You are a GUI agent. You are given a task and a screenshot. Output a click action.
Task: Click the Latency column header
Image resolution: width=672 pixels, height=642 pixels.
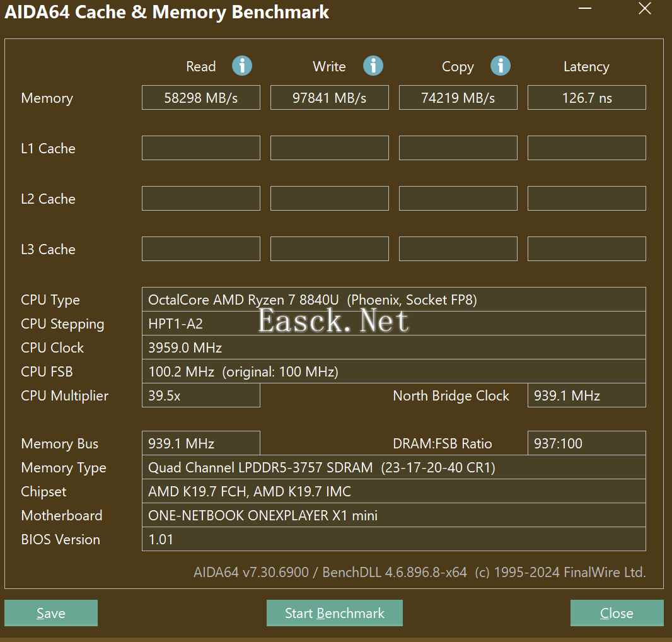[x=586, y=67]
